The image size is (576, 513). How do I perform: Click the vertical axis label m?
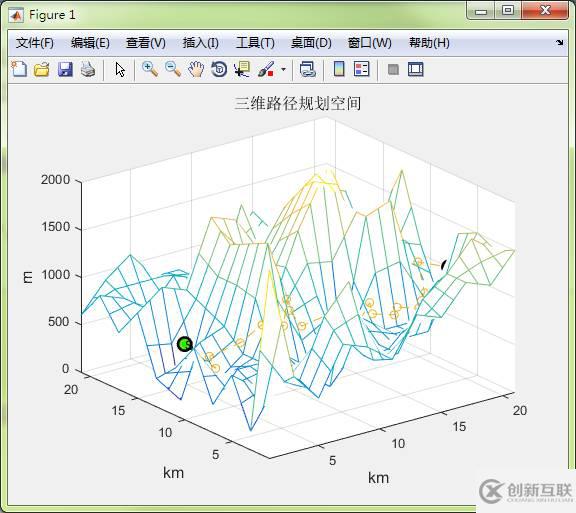[x=28, y=277]
